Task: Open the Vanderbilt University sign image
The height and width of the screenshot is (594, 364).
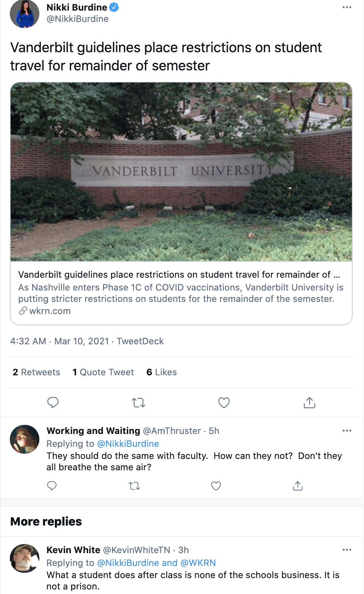Action: click(181, 172)
